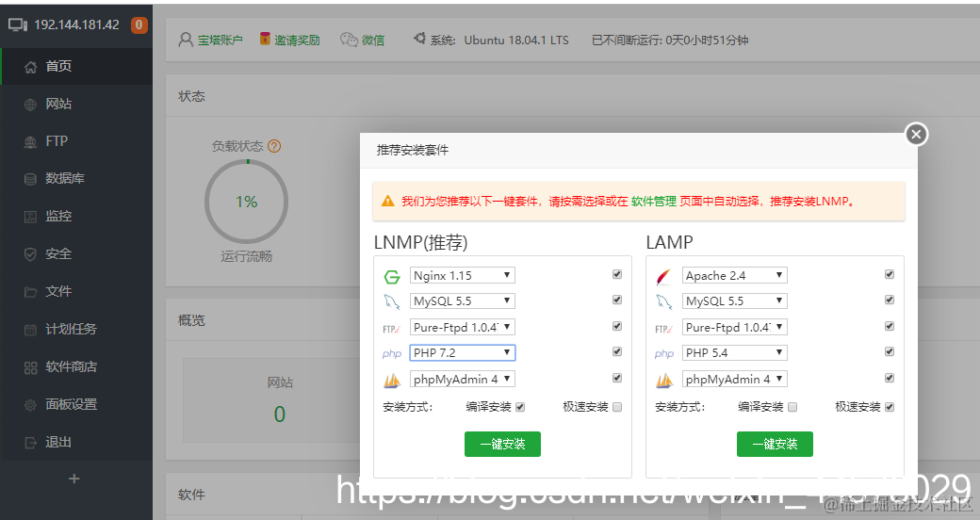Click the php icon in LAMP list
This screenshot has height=520, width=980.
click(x=663, y=354)
